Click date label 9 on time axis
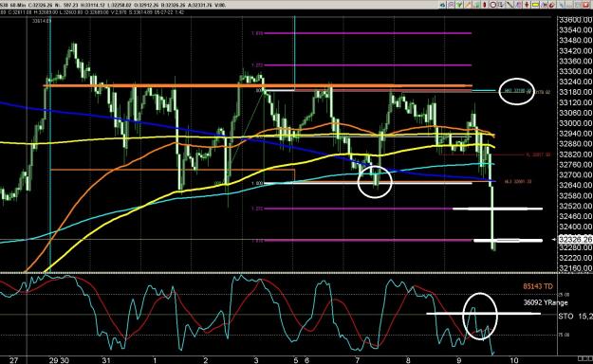 (458, 360)
